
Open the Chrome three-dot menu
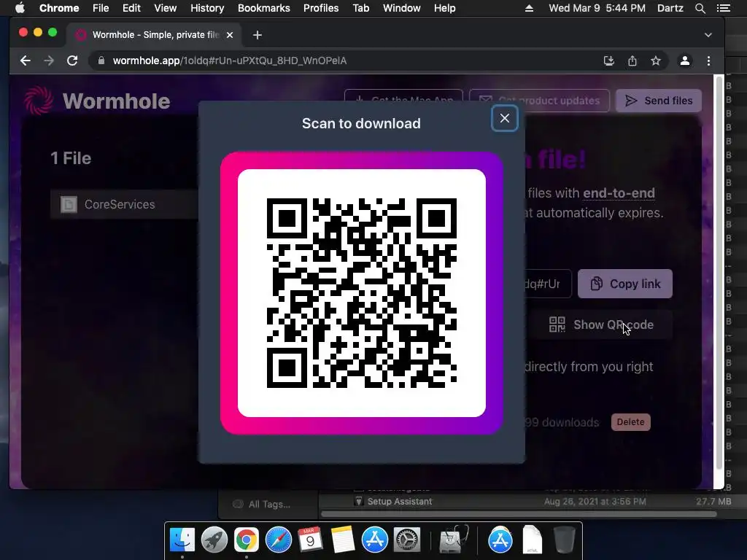708,61
